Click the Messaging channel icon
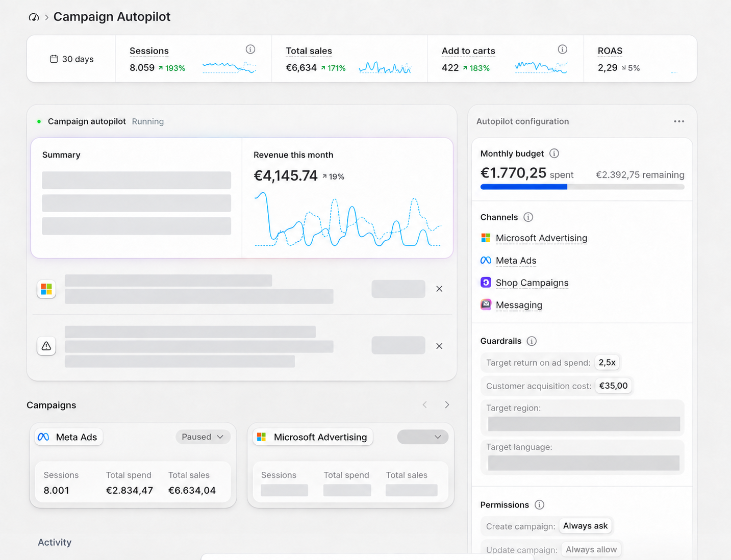 (486, 305)
